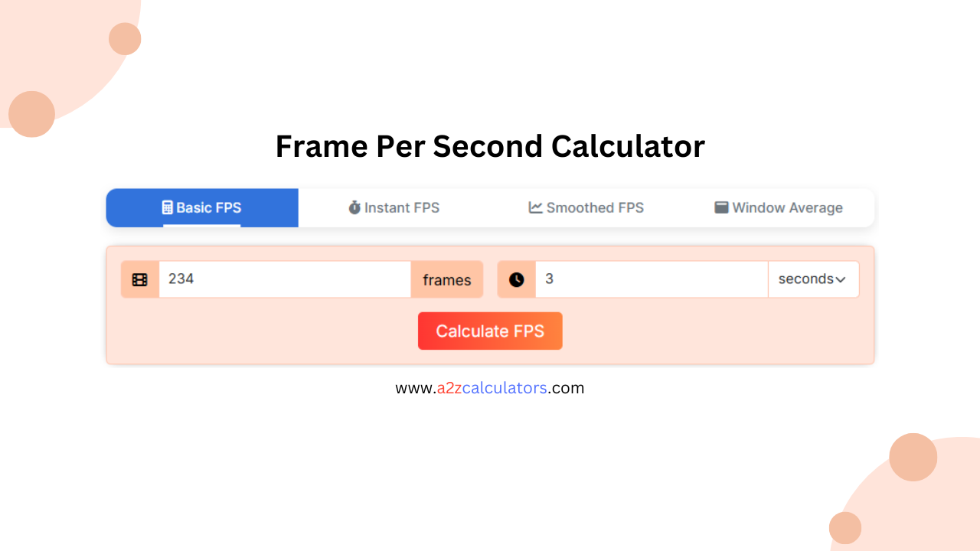Viewport: 980px width, 551px height.
Task: Click the frames input showing 234
Action: 283,279
